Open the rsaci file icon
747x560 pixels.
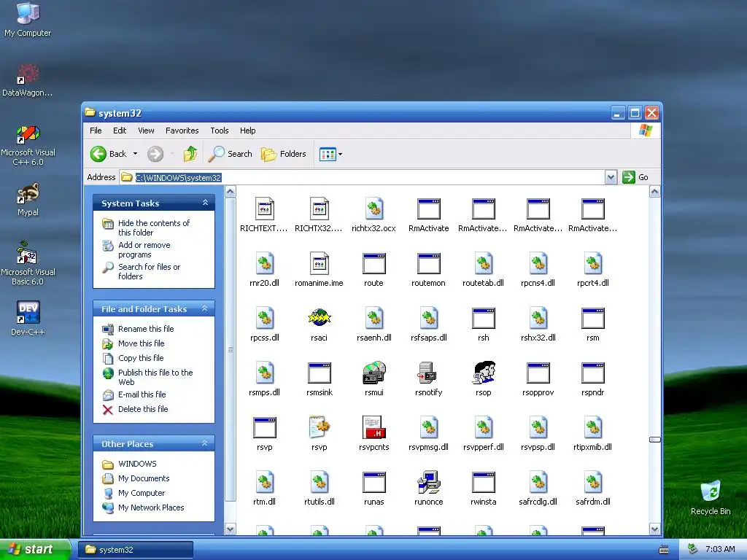[320, 318]
